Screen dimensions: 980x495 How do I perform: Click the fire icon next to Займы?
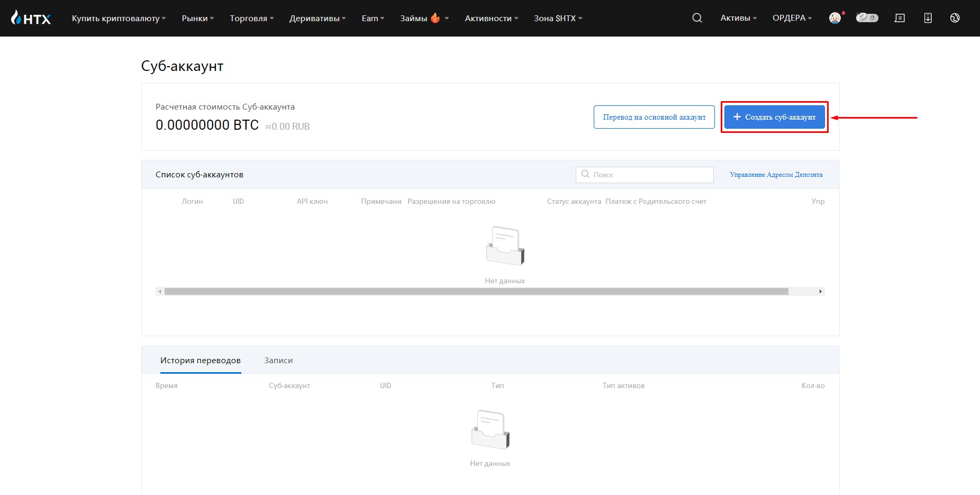point(435,17)
